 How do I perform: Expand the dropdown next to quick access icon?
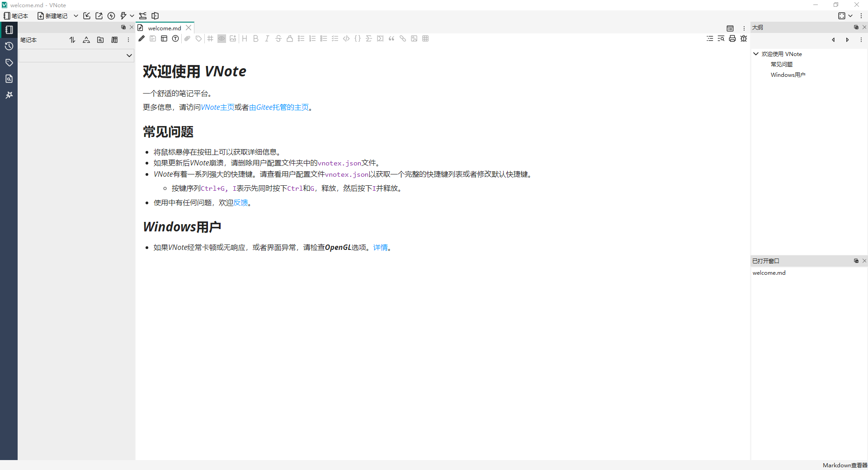(x=132, y=16)
